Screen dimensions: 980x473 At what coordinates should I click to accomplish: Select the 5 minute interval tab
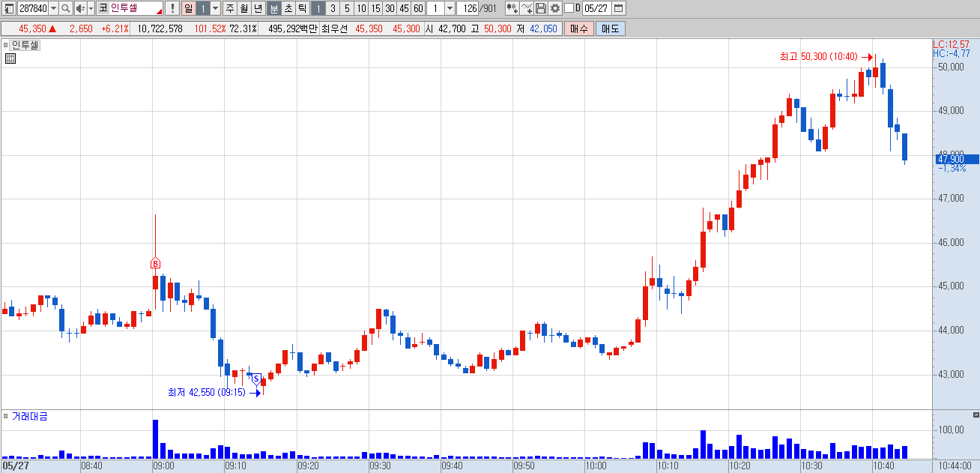347,8
